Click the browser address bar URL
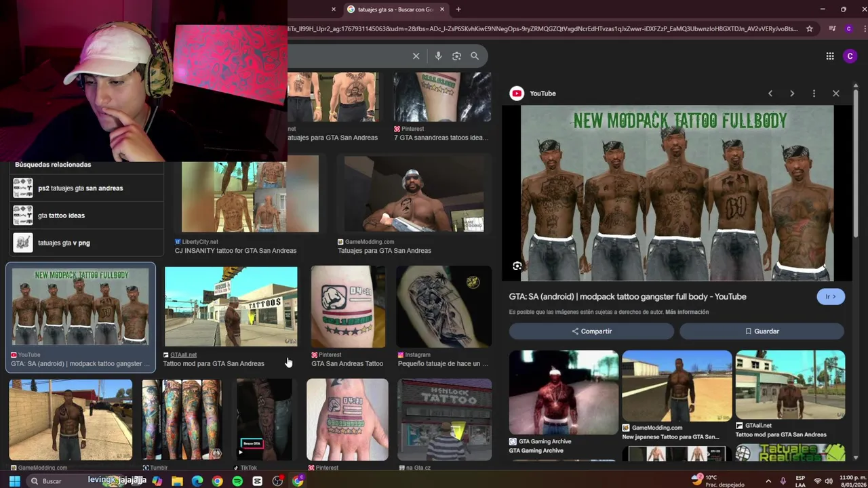Screen dimensions: 868x488 pos(542,28)
